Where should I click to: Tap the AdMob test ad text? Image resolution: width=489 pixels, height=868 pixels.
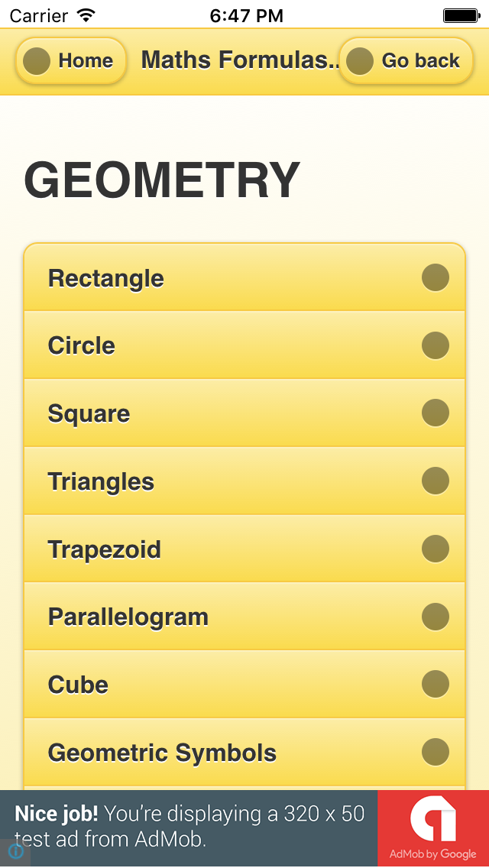(x=189, y=827)
